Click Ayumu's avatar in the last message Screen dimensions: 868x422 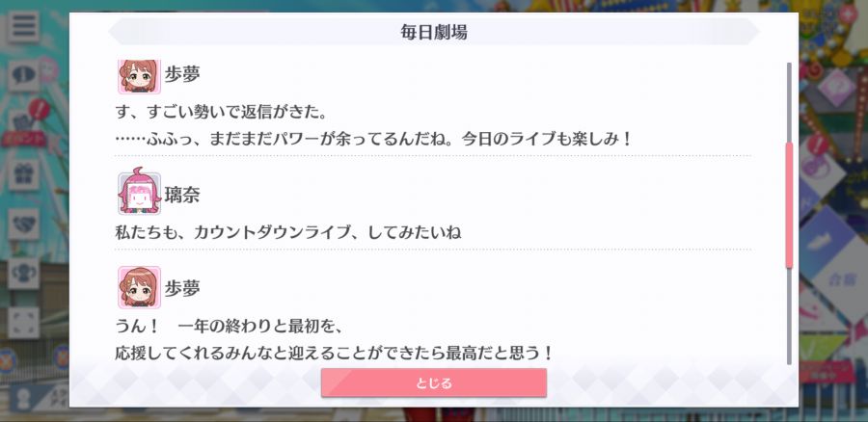(x=139, y=287)
